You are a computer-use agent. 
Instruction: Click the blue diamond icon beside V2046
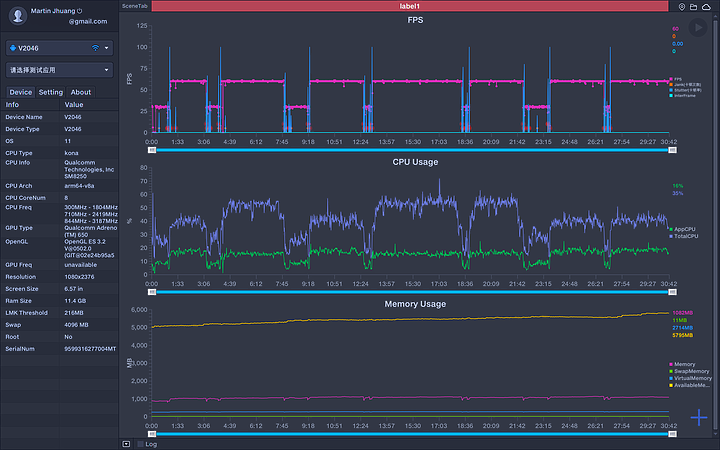click(x=13, y=48)
